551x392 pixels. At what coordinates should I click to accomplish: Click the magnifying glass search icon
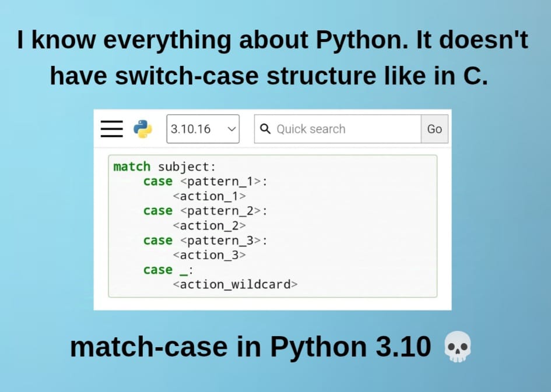click(265, 129)
